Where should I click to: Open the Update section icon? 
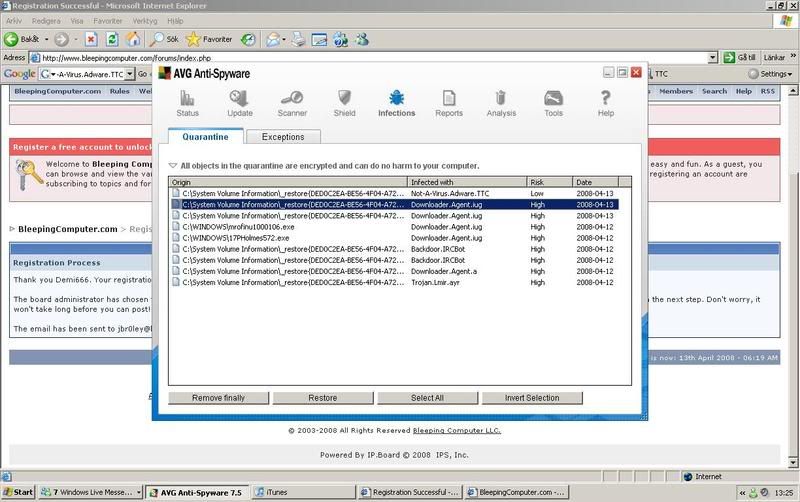(x=239, y=104)
